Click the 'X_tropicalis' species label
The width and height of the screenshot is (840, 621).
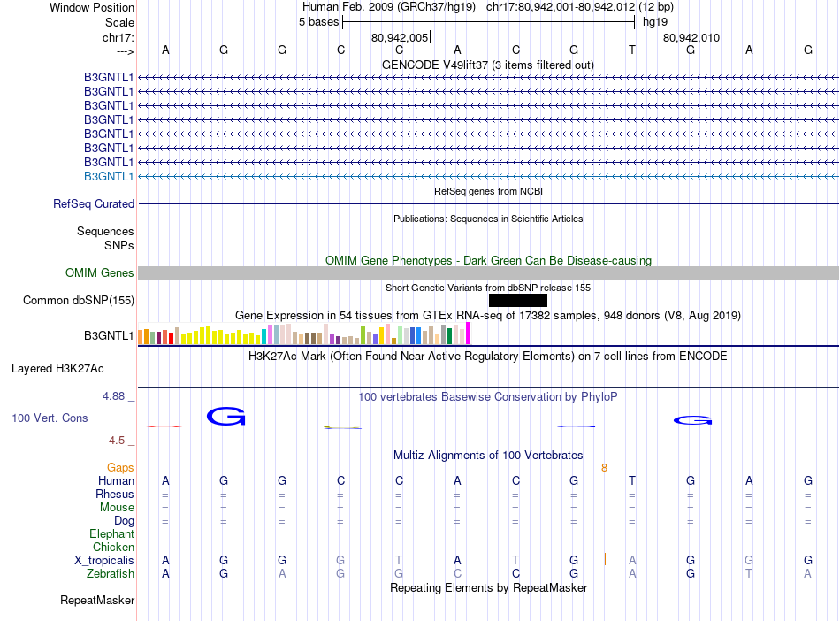104,561
